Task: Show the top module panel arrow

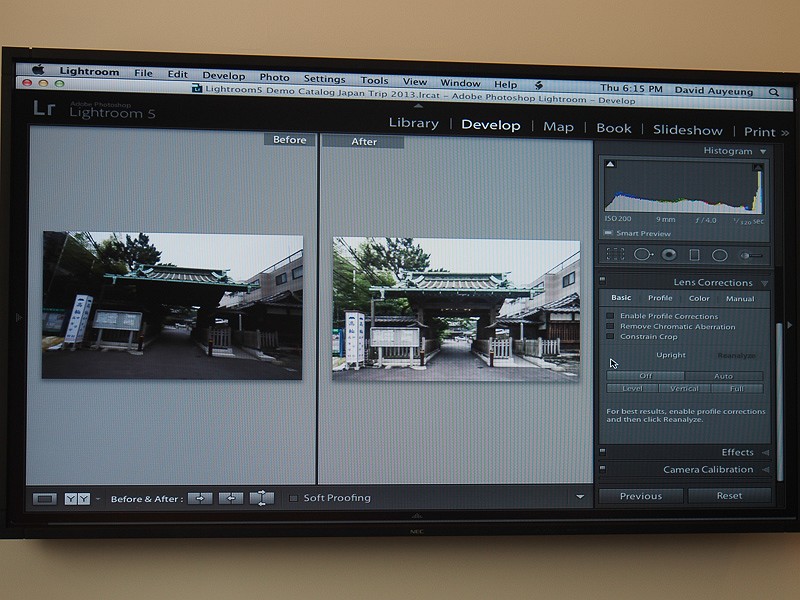Action: pyautogui.click(x=418, y=106)
